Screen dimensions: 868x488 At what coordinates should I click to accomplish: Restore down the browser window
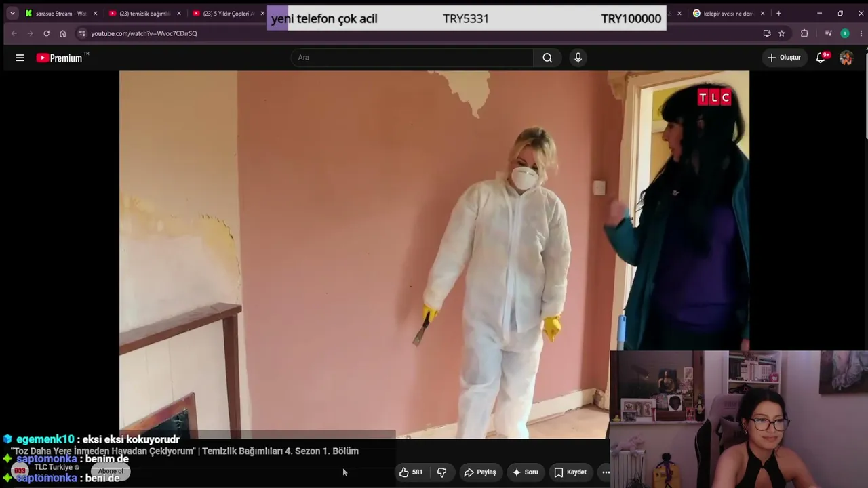coord(840,13)
